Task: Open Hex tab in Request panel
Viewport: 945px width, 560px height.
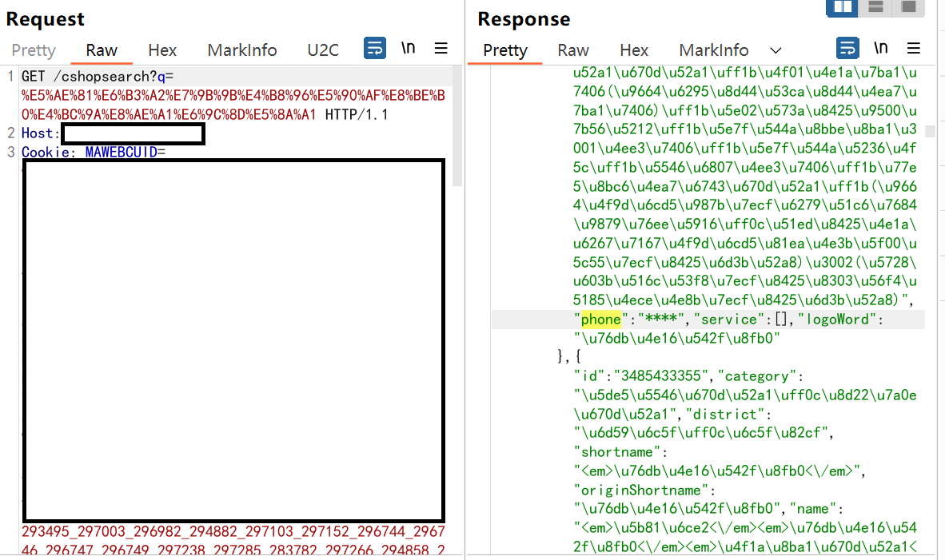Action: (x=162, y=50)
